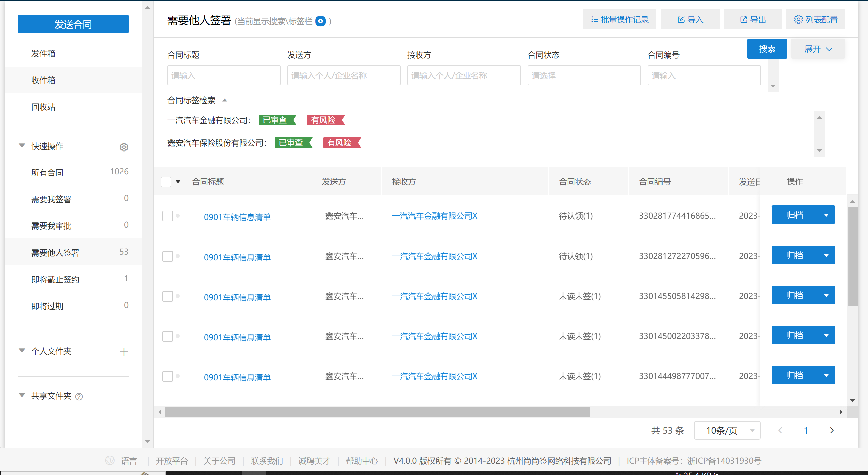Open the 帮助中心 footer link

[362, 461]
